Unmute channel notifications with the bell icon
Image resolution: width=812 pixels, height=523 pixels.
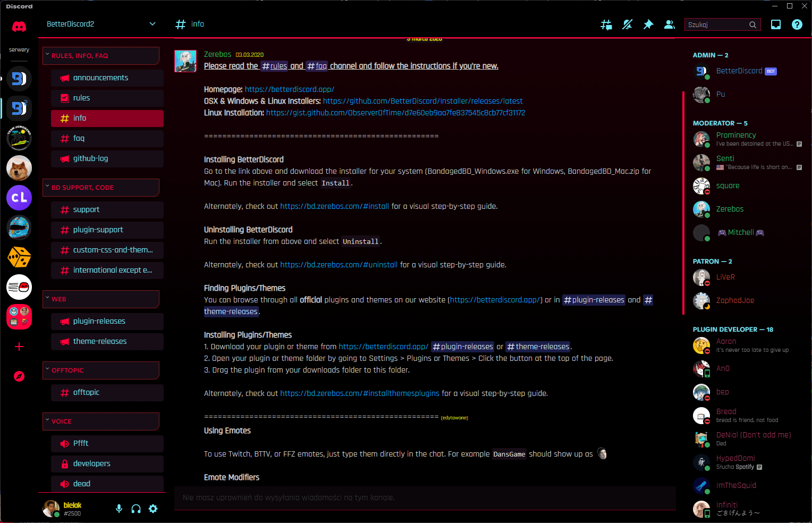627,24
